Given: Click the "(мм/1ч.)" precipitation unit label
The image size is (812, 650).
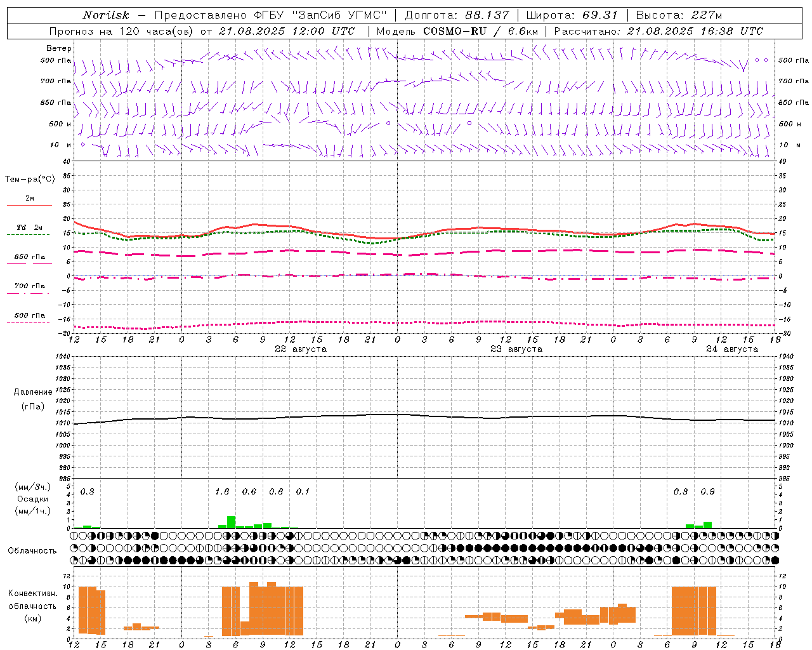Looking at the screenshot, I should 33,511.
